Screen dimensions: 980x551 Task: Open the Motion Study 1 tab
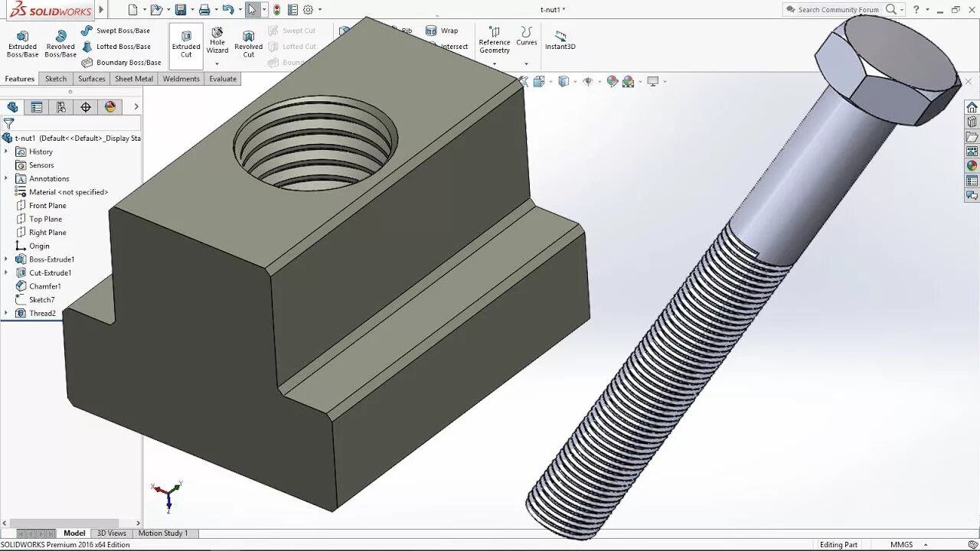pyautogui.click(x=162, y=533)
